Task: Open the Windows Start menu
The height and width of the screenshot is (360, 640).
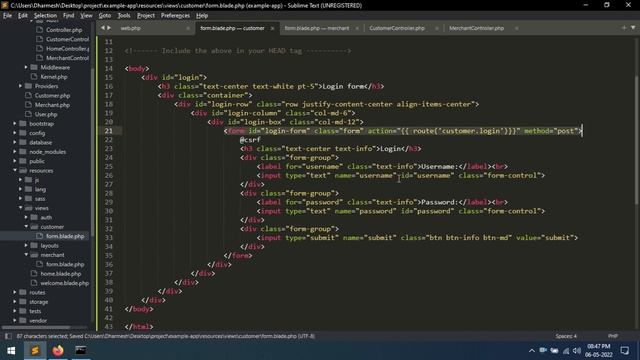Action: (11, 351)
